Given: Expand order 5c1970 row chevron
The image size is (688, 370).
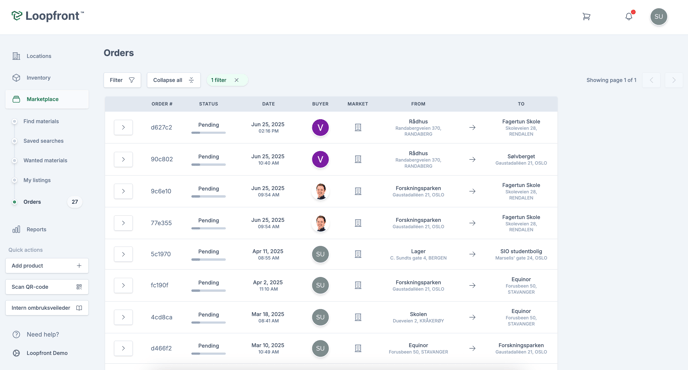Looking at the screenshot, I should 123,254.
